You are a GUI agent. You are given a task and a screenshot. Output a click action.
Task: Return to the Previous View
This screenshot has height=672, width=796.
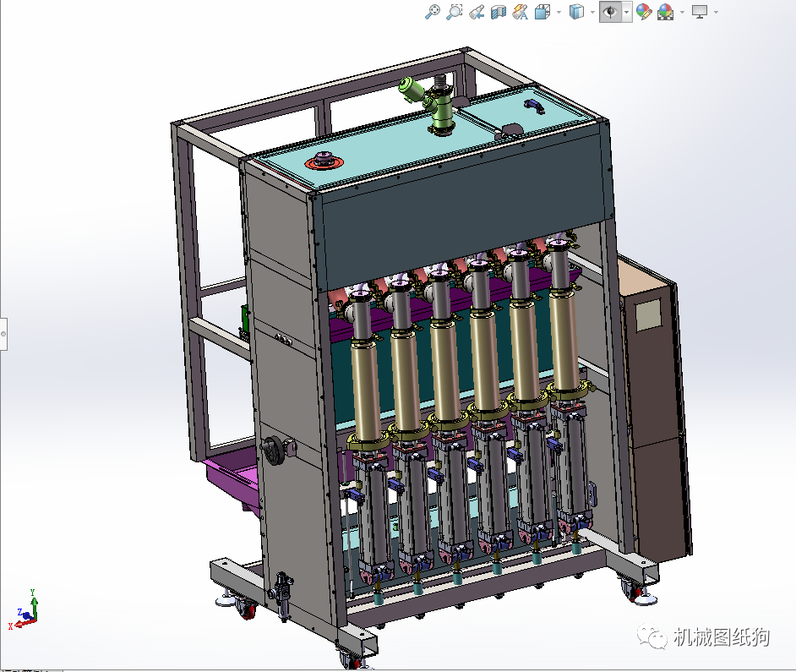[x=477, y=12]
